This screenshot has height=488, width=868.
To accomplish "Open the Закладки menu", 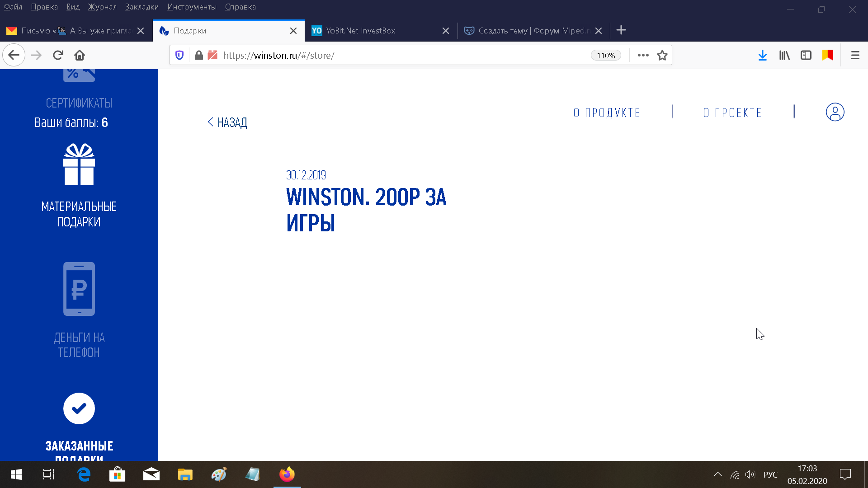I will tap(142, 7).
